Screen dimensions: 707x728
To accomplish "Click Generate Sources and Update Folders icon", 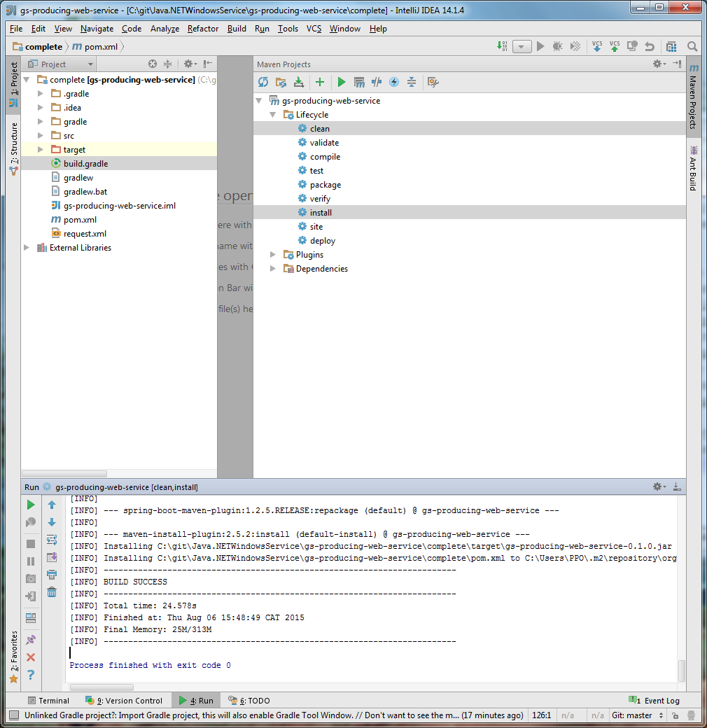I will [x=281, y=82].
